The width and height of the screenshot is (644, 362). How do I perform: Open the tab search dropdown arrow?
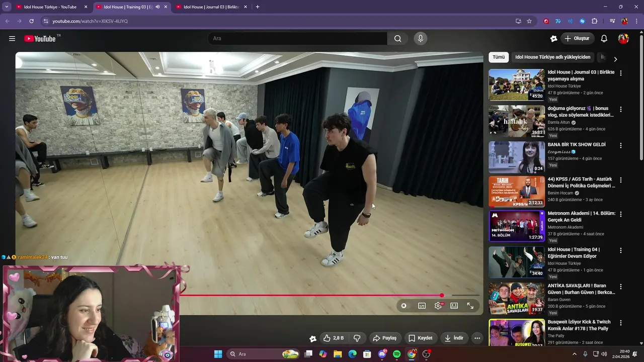7,7
